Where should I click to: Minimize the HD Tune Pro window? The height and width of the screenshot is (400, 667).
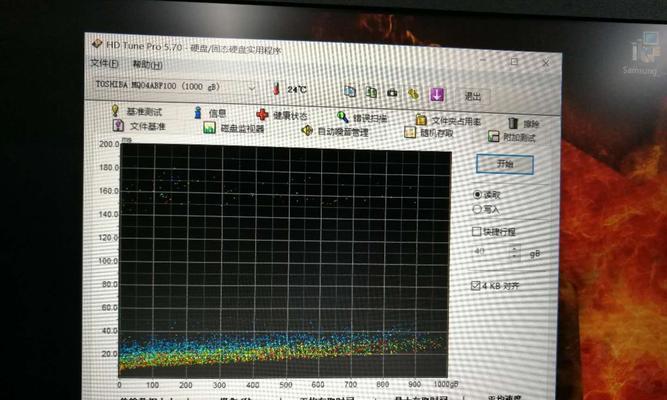point(482,60)
